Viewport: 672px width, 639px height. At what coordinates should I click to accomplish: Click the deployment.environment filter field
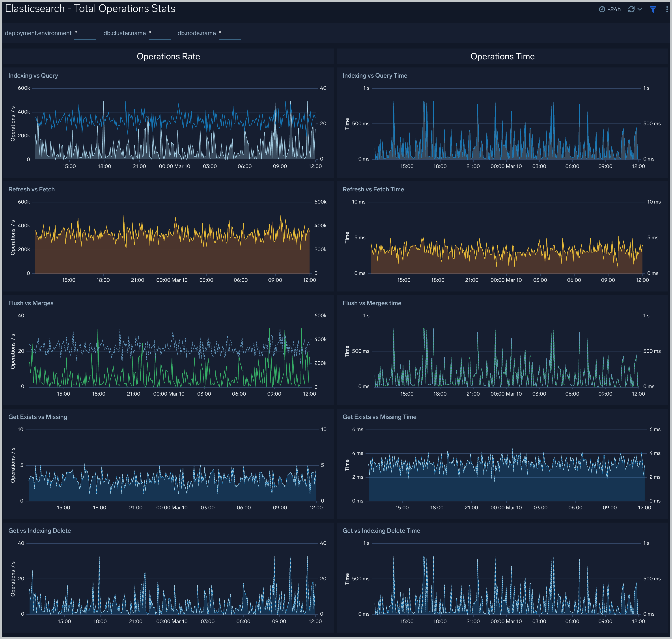[x=85, y=33]
